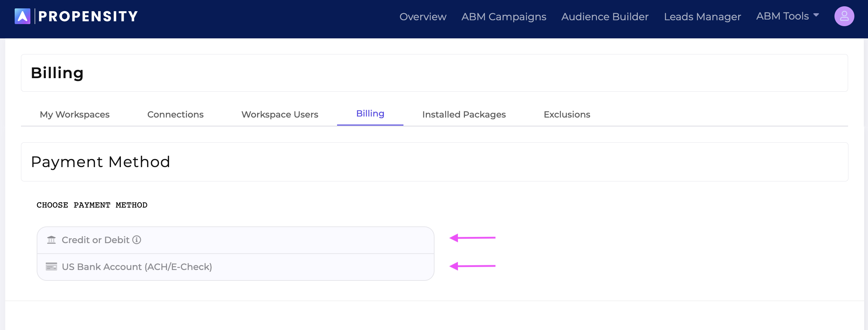Click the PROPENSITY brand wordmark
The height and width of the screenshot is (330, 868).
tap(88, 16)
